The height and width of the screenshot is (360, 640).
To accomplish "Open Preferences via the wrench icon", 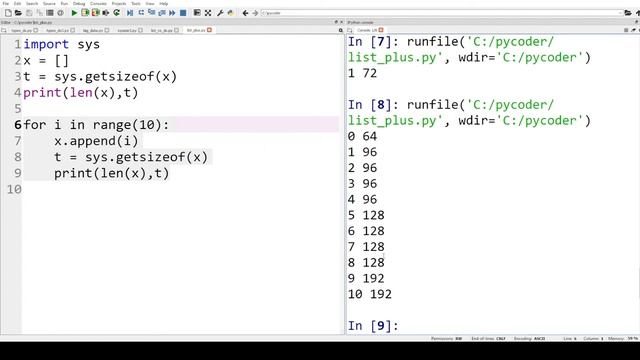I will pyautogui.click(x=220, y=13).
